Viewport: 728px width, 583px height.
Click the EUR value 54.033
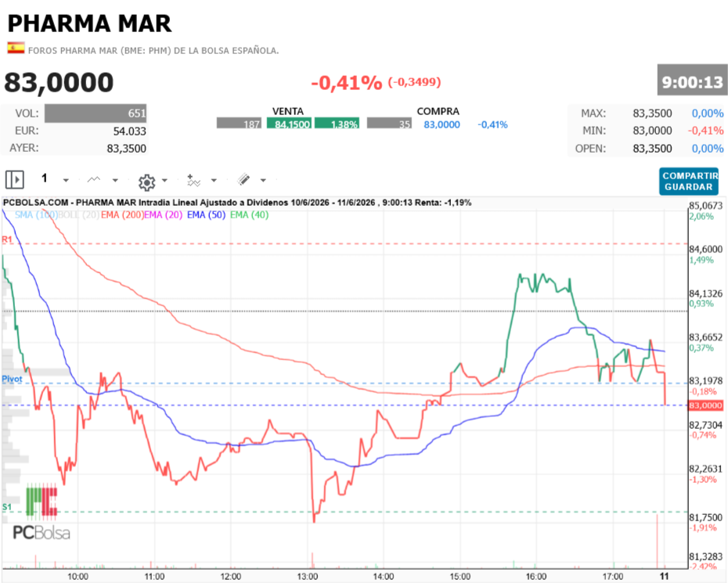point(129,131)
